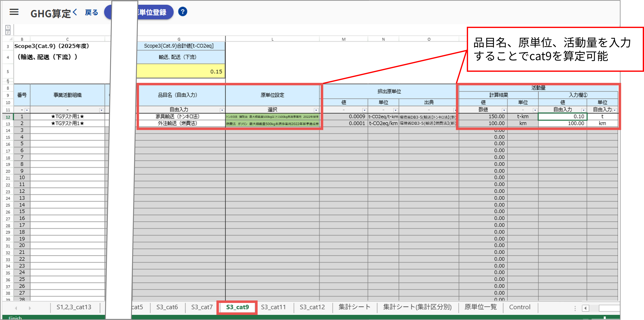The width and height of the screenshot is (644, 320).
Task: Go back with 戻る link
Action: click(x=91, y=12)
